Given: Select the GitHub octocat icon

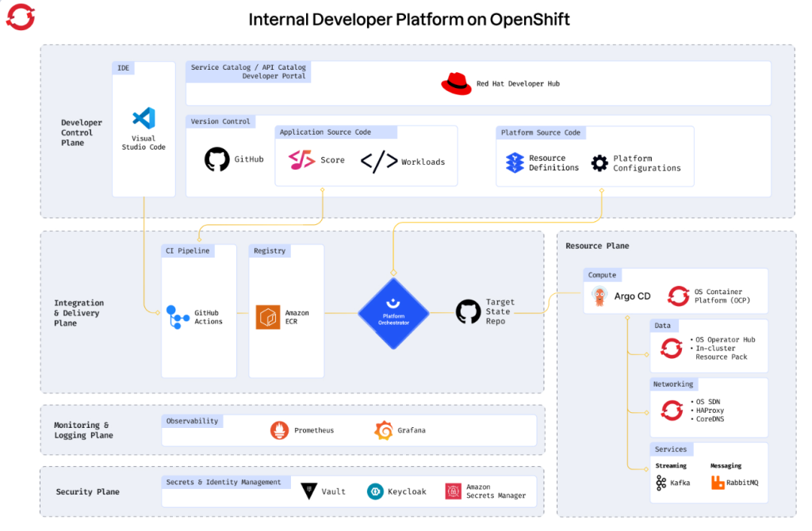Looking at the screenshot, I should point(216,159).
